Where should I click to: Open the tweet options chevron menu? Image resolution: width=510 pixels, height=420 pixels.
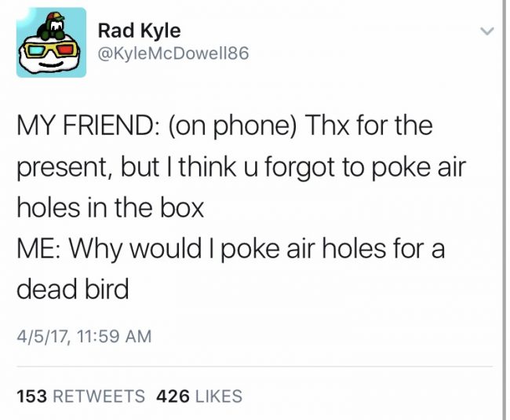click(x=487, y=31)
